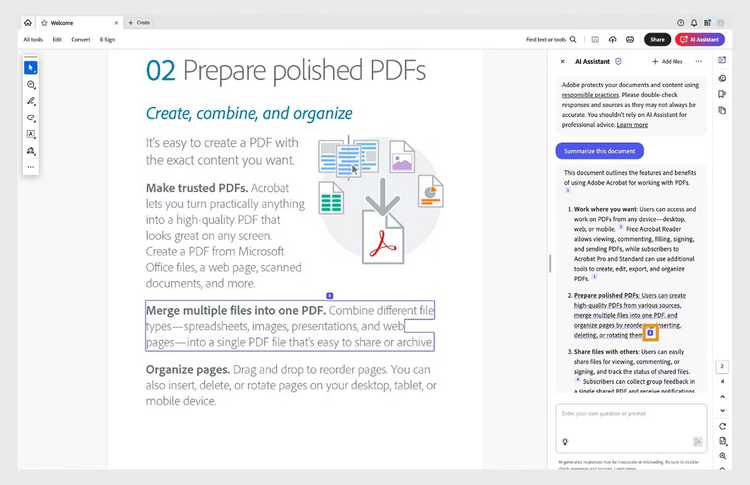Open the Welcome document tab
This screenshot has height=485, width=750.
pyautogui.click(x=79, y=23)
